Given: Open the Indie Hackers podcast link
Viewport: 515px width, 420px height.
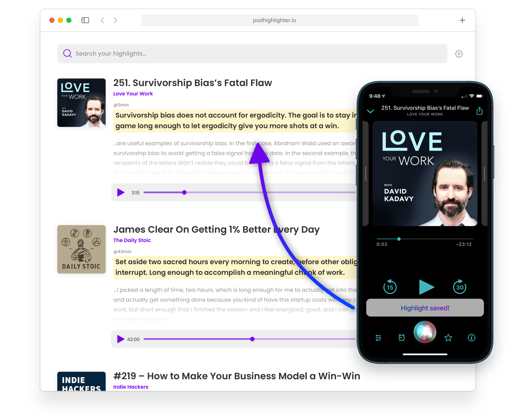Looking at the screenshot, I should click(x=131, y=387).
